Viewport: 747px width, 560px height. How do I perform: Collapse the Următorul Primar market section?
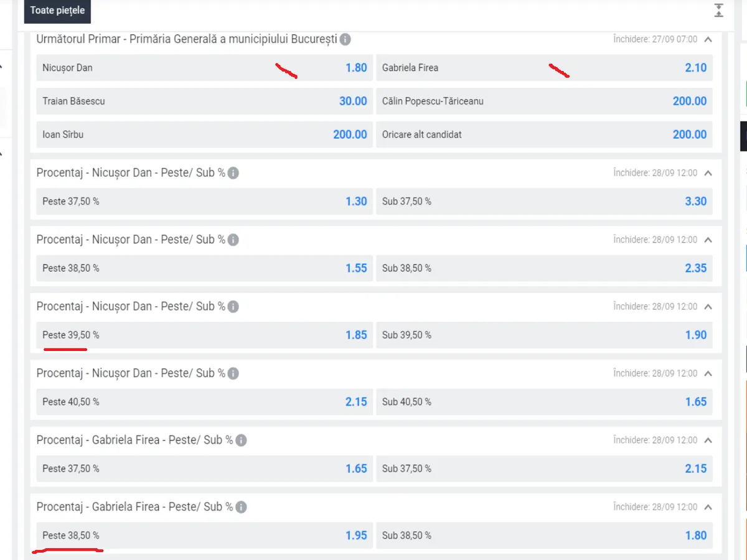(708, 39)
